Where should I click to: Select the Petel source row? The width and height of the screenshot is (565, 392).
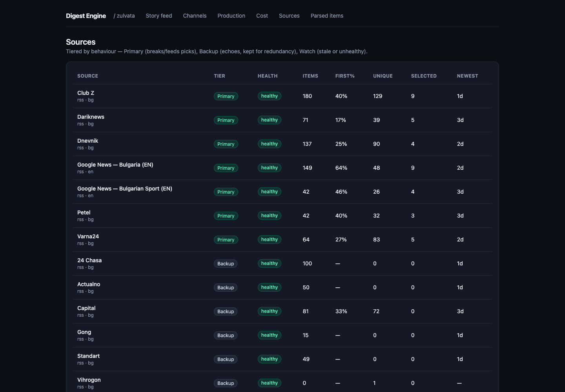282,216
